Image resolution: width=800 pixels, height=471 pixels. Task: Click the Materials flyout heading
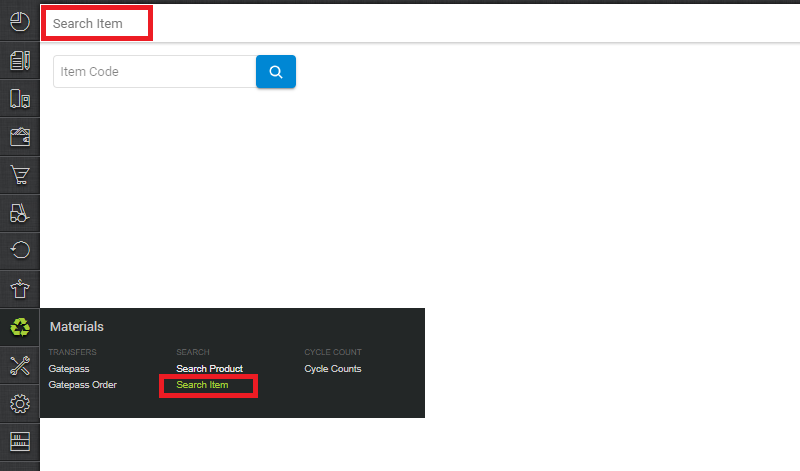pyautogui.click(x=77, y=327)
